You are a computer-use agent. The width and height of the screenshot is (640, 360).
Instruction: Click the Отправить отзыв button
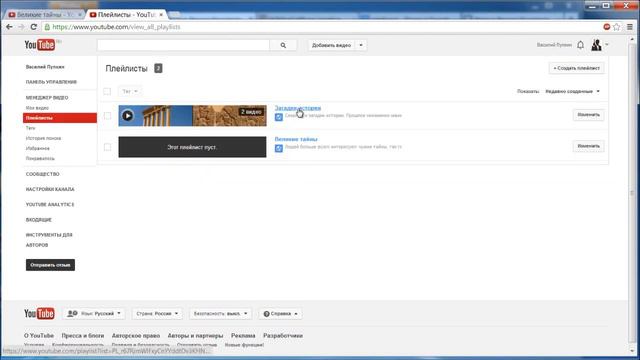tap(50, 265)
